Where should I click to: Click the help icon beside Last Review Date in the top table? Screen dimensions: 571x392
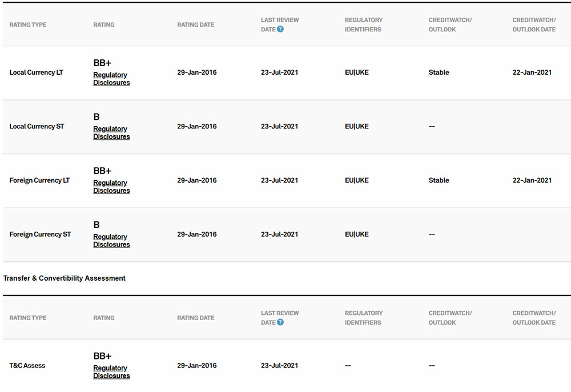pyautogui.click(x=280, y=30)
